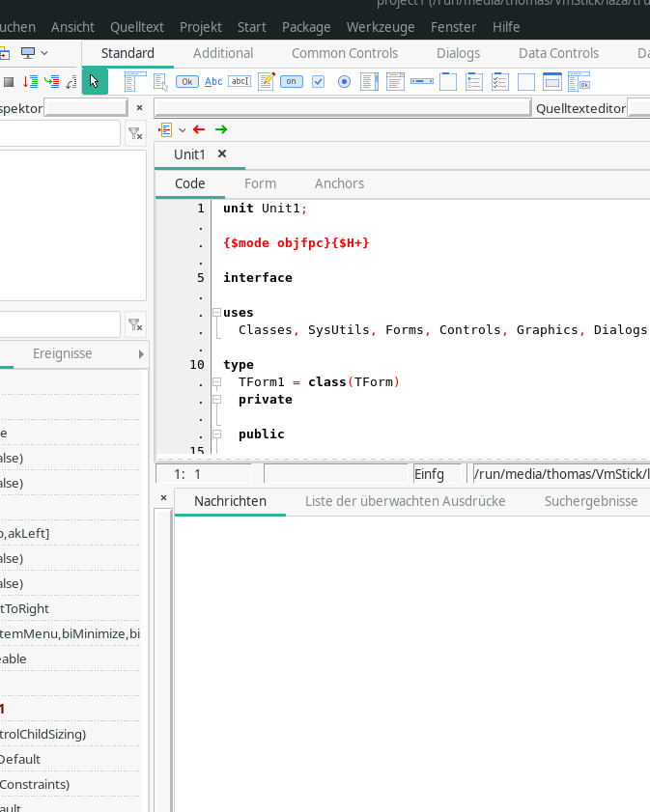The image size is (650, 812).
Task: Jump back with red left arrow
Action: (199, 129)
